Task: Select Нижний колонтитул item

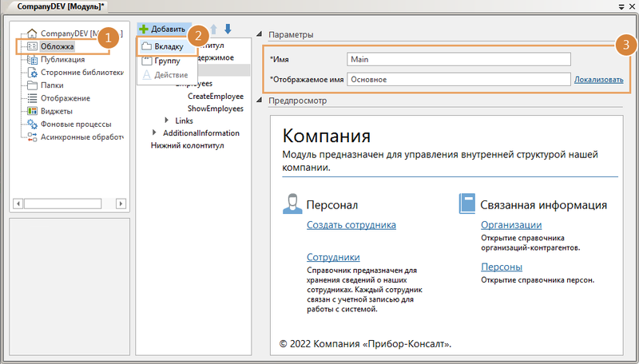Action: point(188,145)
